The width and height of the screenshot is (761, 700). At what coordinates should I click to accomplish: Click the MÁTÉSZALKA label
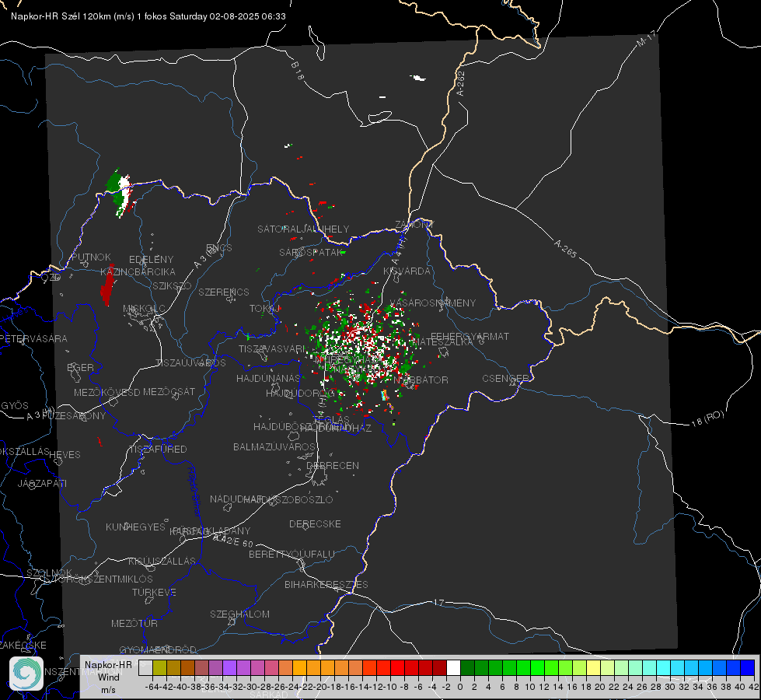point(443,342)
